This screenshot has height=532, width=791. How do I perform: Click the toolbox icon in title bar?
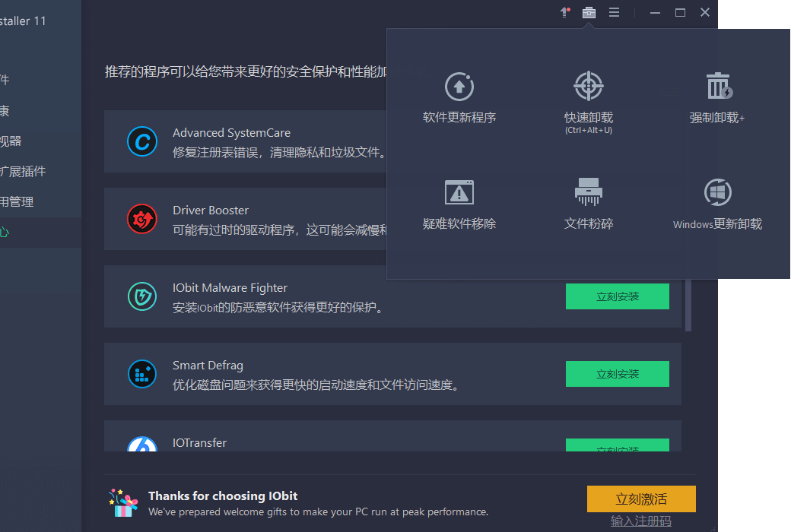tap(589, 13)
